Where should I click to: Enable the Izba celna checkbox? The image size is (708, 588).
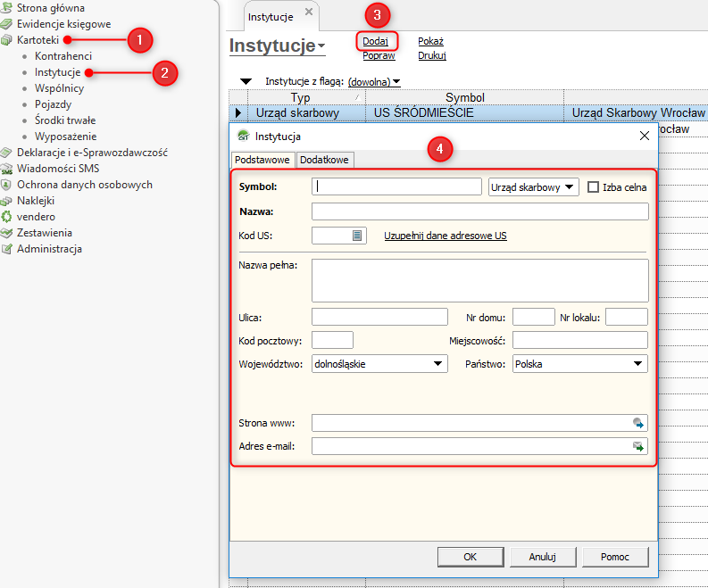click(x=593, y=187)
